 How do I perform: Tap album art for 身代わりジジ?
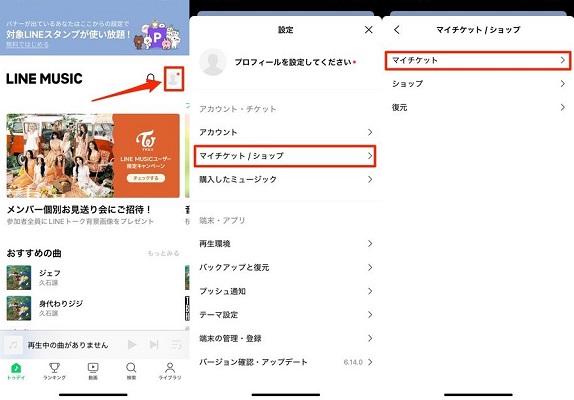click(19, 308)
